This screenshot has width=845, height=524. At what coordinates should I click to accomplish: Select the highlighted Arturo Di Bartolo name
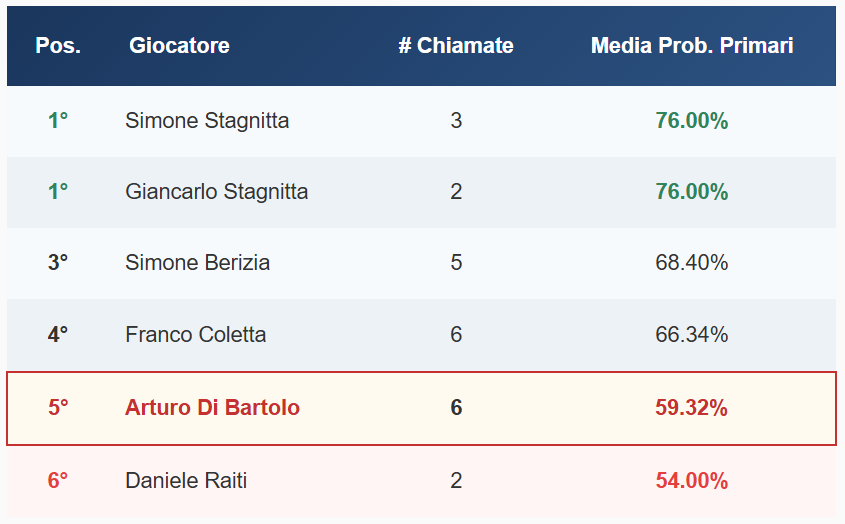212,408
